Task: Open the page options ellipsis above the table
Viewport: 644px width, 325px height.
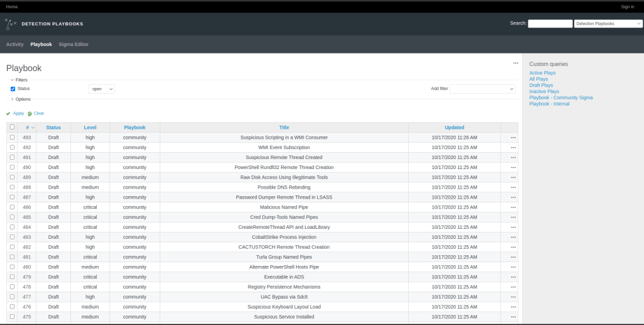Action: coord(516,63)
